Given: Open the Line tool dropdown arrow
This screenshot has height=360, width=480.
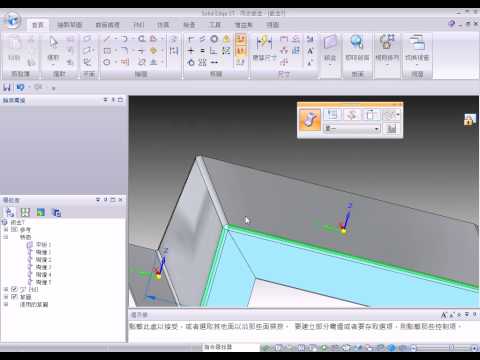Looking at the screenshot, I should 116,39.
